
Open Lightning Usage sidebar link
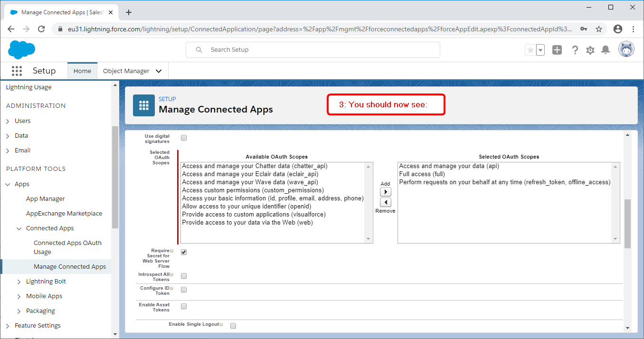(29, 87)
